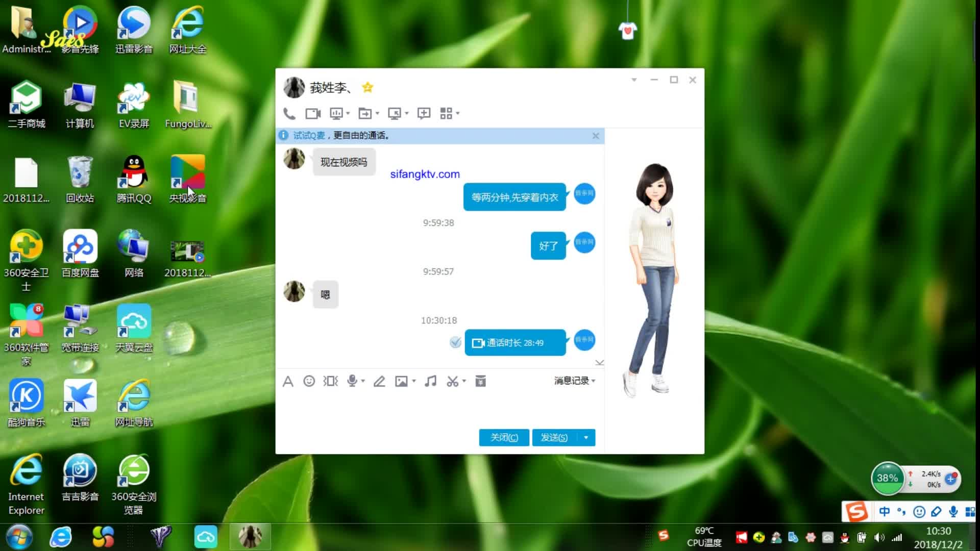Click the font style 'A' icon

tap(288, 381)
